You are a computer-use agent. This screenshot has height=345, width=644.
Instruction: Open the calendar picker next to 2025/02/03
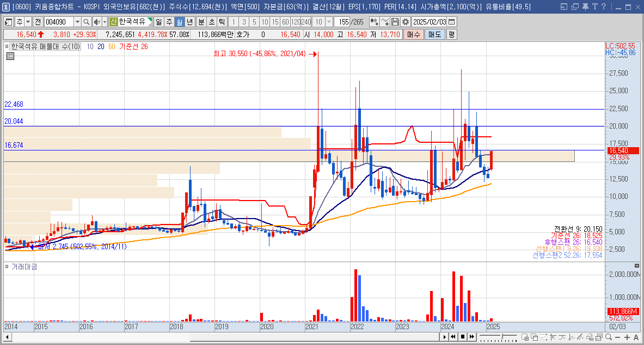point(451,22)
